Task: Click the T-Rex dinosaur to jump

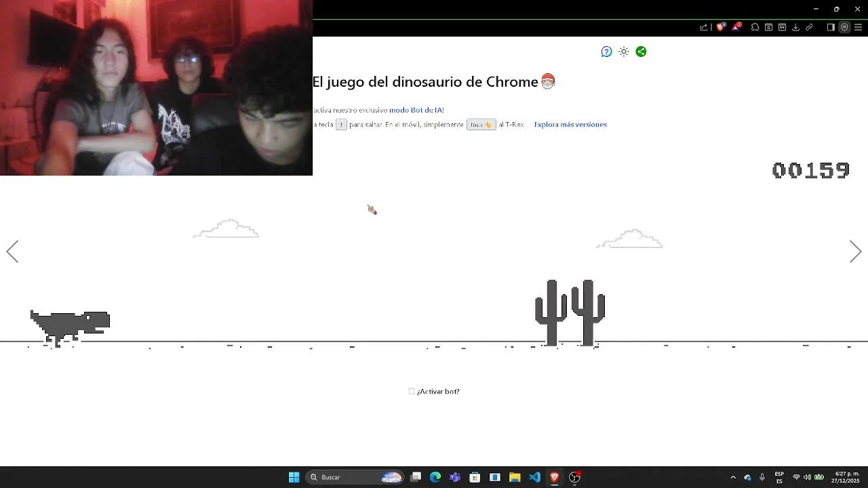Action: [x=70, y=329]
